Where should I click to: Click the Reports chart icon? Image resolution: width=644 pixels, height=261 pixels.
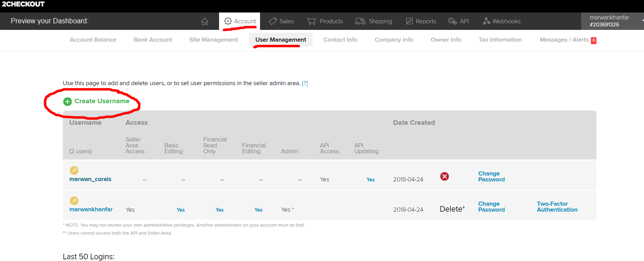click(x=409, y=21)
